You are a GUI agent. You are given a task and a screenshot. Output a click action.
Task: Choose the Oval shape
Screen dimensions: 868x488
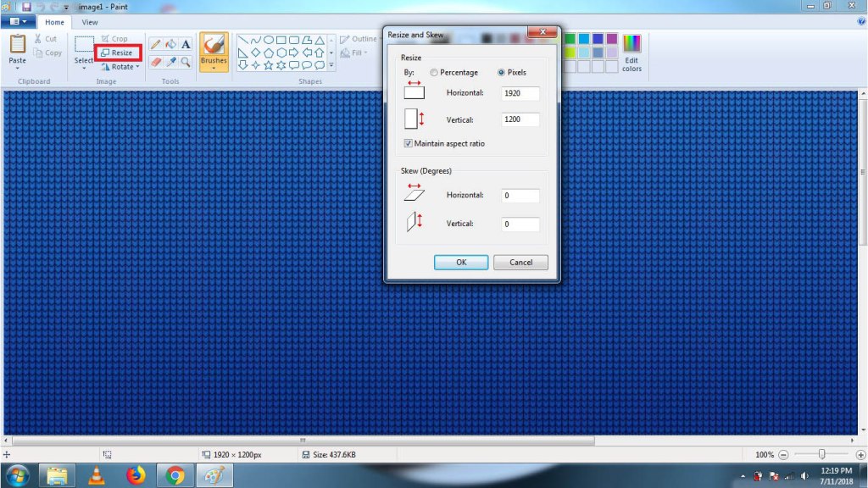(x=269, y=41)
